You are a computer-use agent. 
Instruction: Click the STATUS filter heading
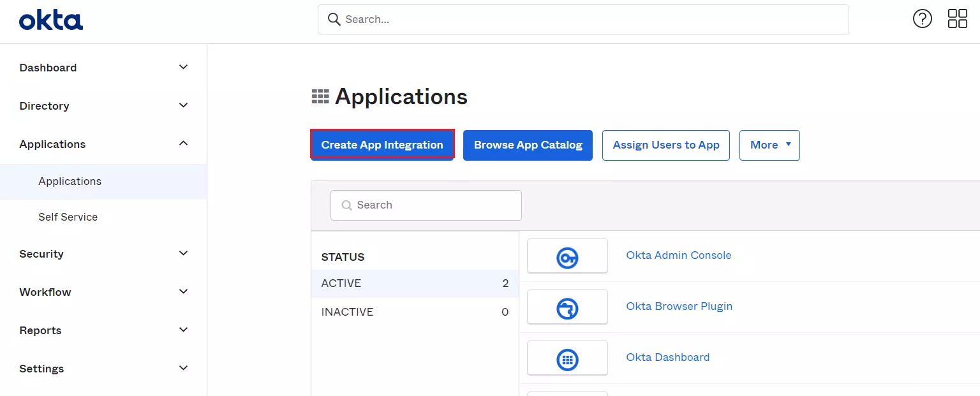click(x=343, y=258)
